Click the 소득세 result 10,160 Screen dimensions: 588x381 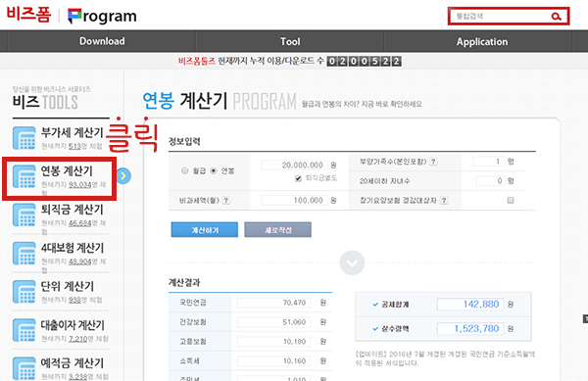pyautogui.click(x=273, y=361)
